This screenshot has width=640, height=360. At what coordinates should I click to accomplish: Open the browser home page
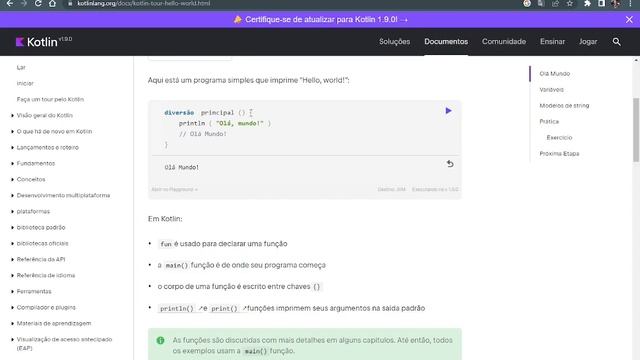point(52,3)
